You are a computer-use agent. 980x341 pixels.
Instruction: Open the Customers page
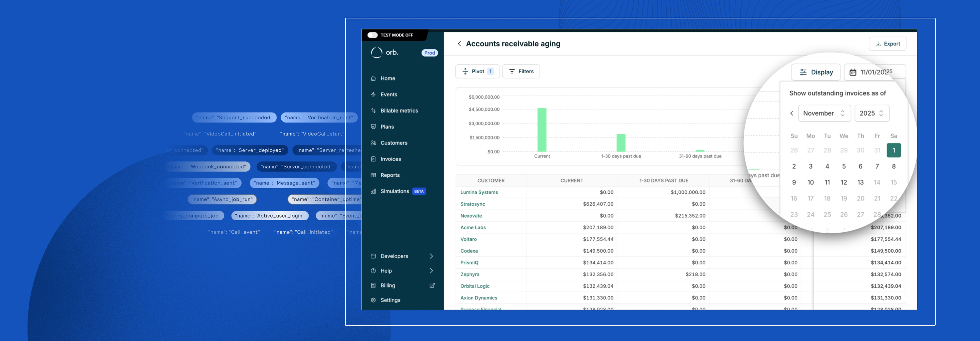[x=394, y=143]
